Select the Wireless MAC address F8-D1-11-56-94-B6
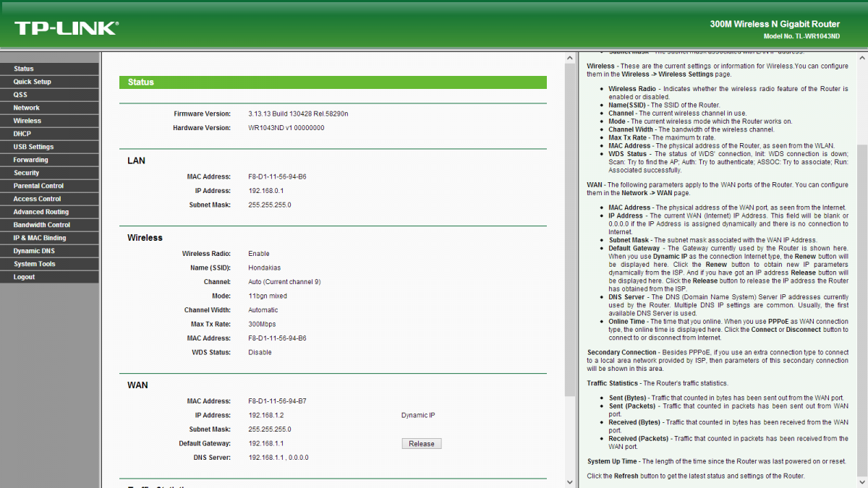This screenshot has width=868, height=488. tap(278, 338)
